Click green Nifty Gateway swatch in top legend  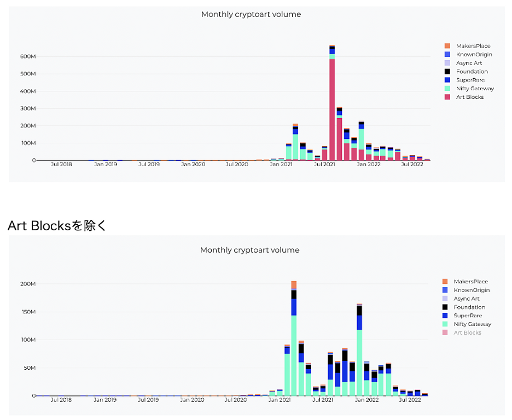point(447,89)
